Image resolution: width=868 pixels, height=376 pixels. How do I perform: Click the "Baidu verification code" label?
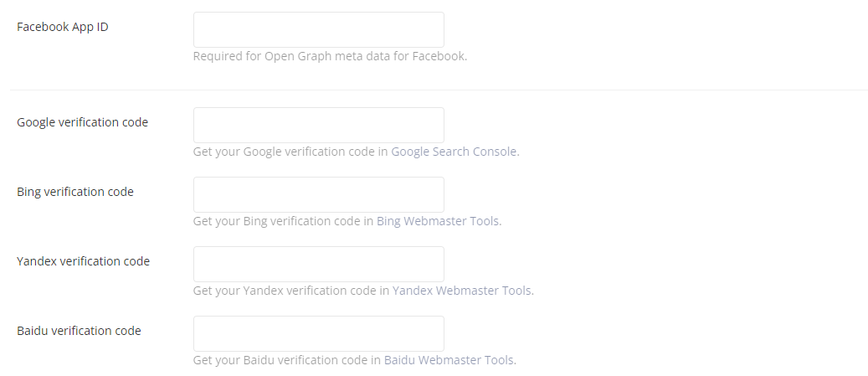pyautogui.click(x=79, y=331)
